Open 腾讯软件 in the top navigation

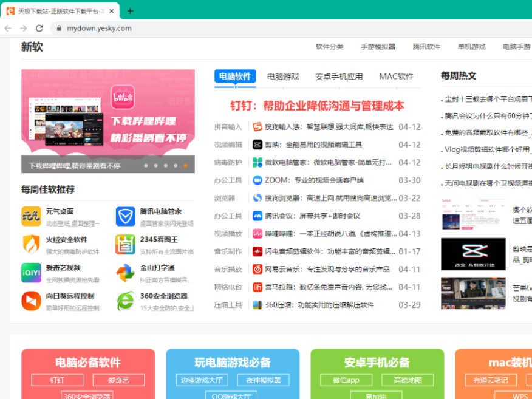click(x=426, y=47)
